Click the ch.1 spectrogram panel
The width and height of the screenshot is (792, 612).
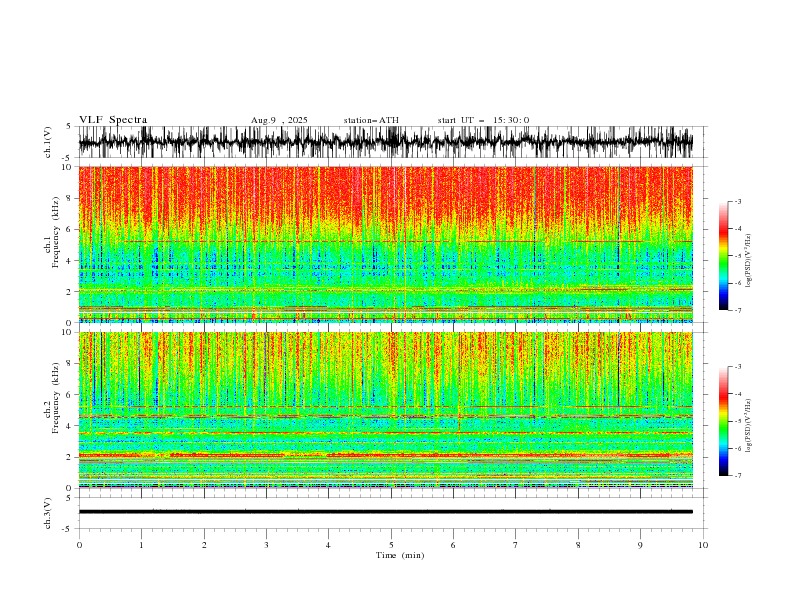coord(386,244)
